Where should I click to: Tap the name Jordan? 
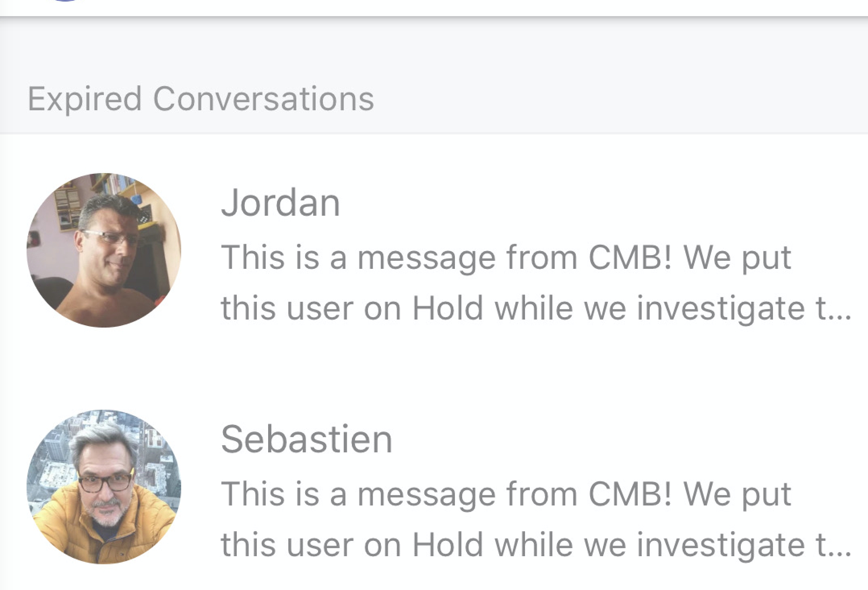pos(281,203)
